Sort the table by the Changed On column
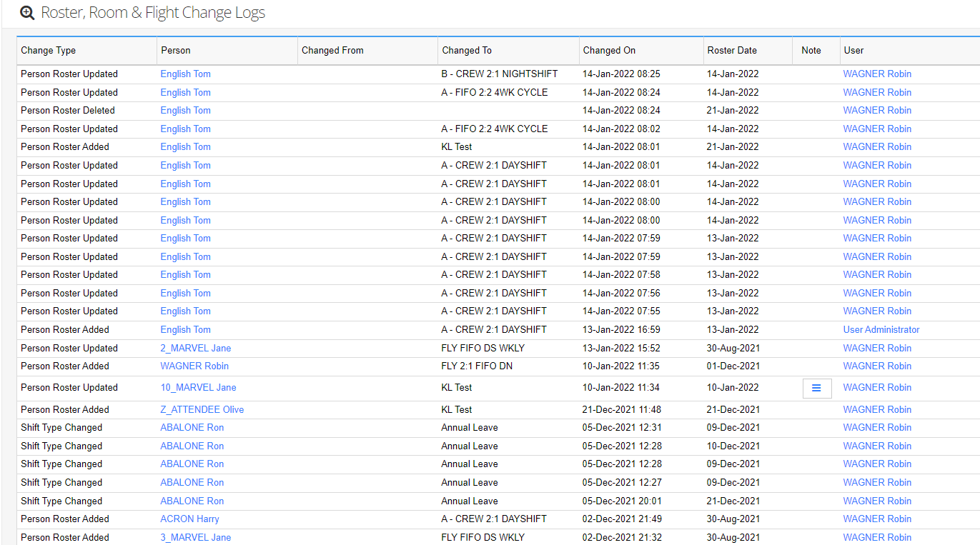This screenshot has width=980, height=545. click(x=608, y=50)
